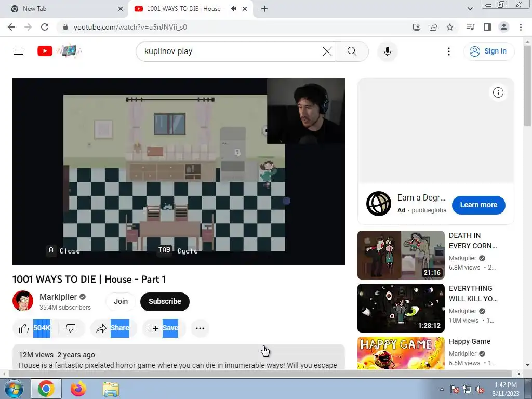
Task: Click the install app icon in address bar
Action: coord(416,27)
